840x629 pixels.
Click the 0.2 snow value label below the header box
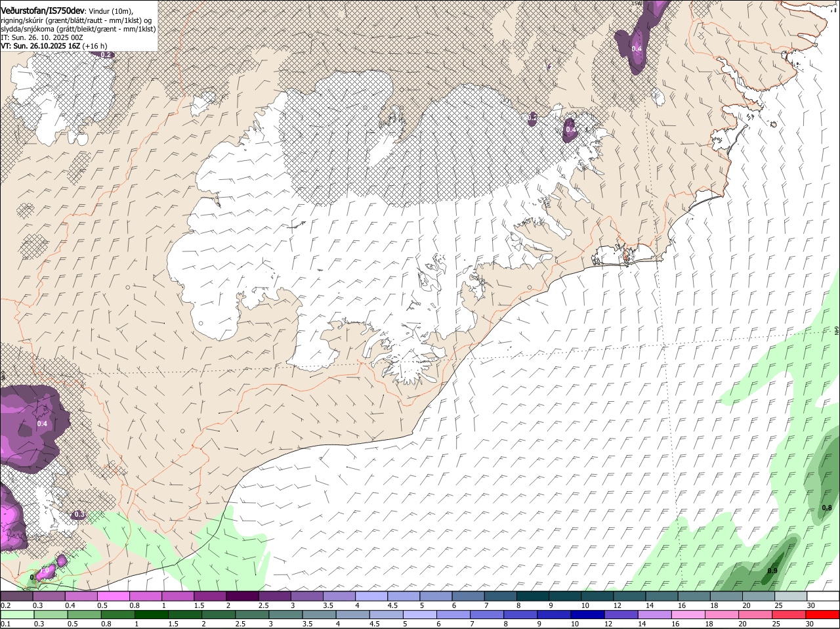click(106, 55)
